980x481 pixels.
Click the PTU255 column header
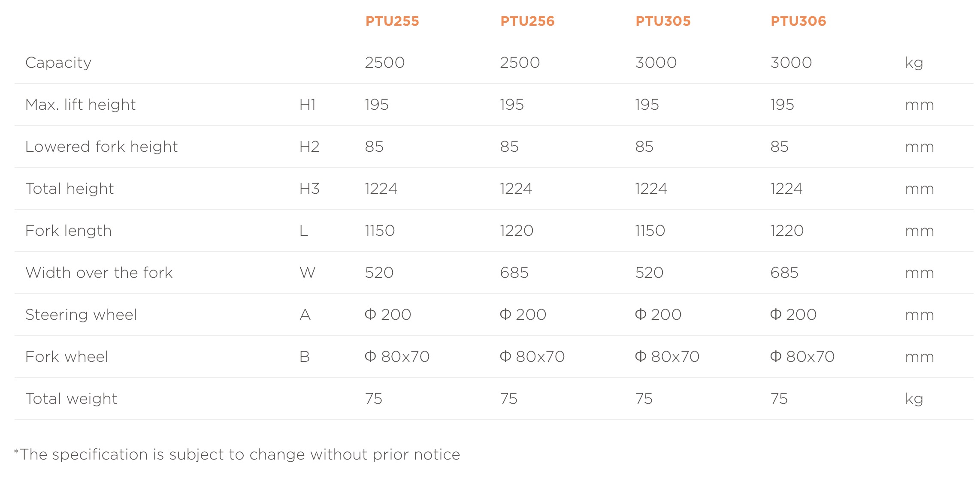(392, 21)
